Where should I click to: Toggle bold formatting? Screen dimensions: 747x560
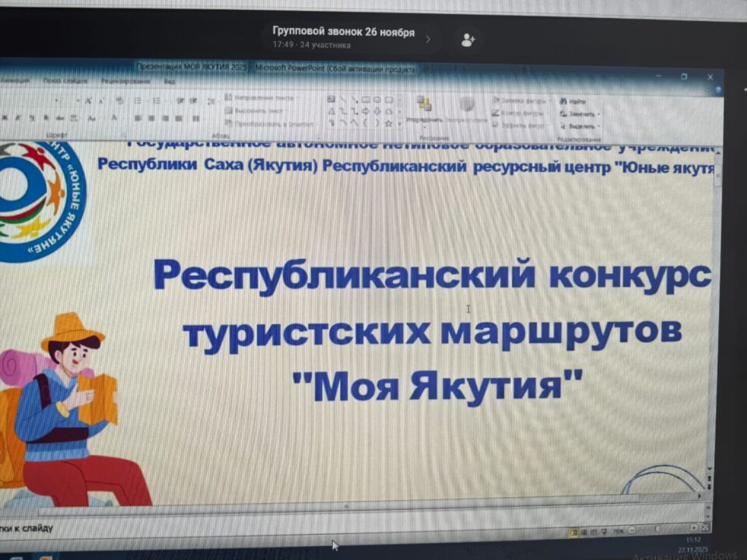coord(5,117)
